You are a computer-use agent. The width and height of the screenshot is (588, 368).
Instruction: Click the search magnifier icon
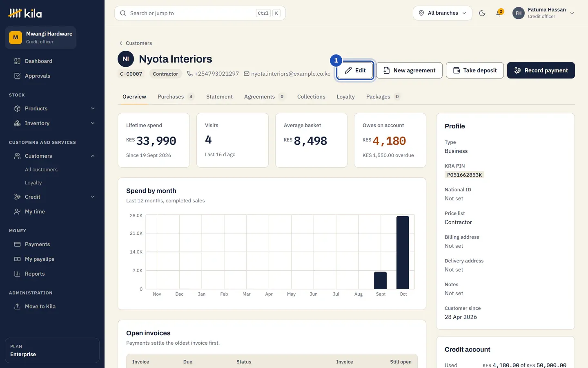pyautogui.click(x=123, y=13)
